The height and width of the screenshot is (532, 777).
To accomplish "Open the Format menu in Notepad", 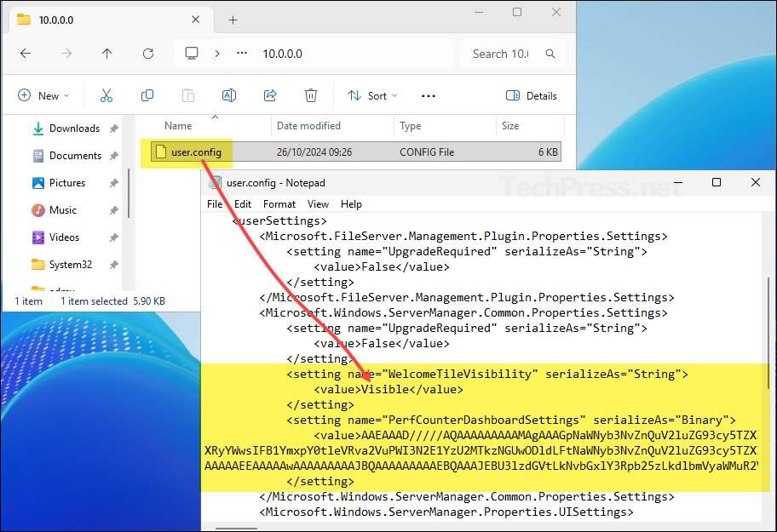I will (x=279, y=203).
